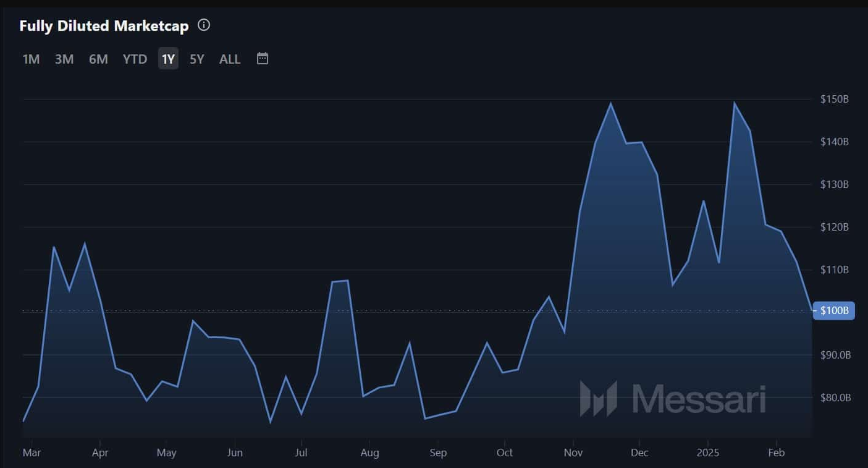Open the calendar date range picker

coord(263,59)
